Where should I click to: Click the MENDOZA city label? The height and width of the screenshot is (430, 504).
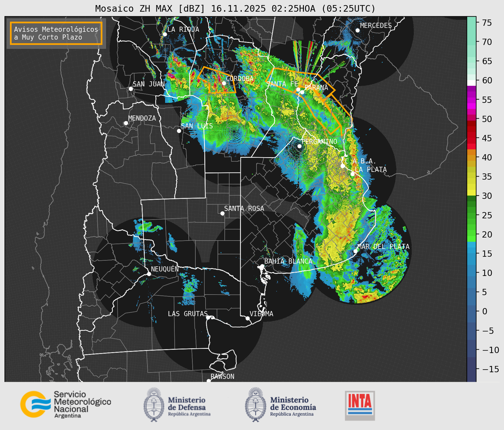point(142,118)
